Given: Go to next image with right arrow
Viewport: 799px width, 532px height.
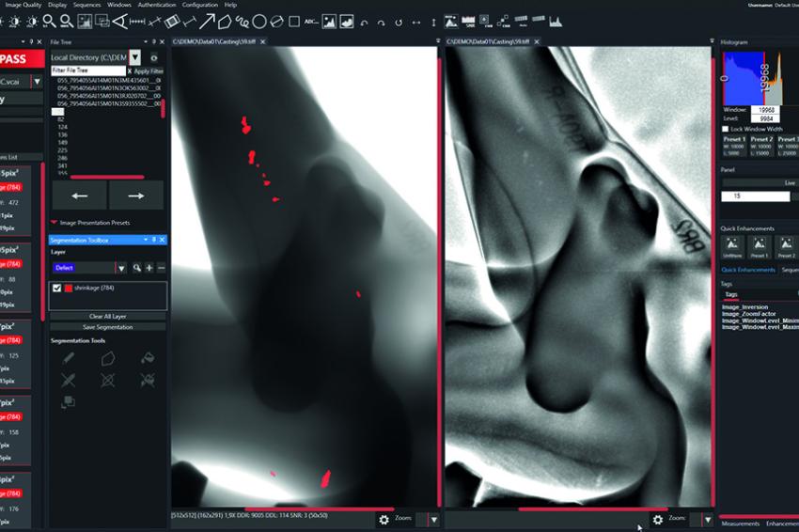Looking at the screenshot, I should pyautogui.click(x=136, y=196).
